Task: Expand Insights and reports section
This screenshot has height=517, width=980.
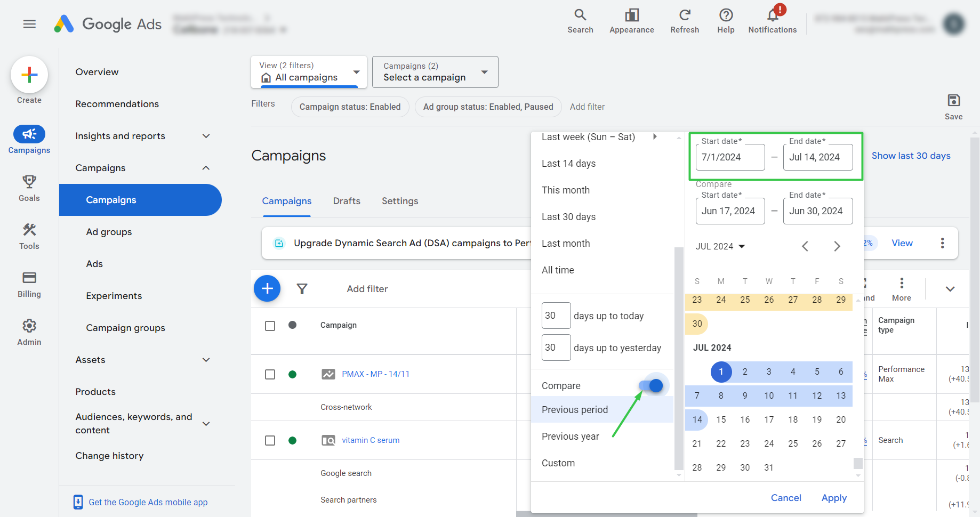Action: tap(206, 136)
